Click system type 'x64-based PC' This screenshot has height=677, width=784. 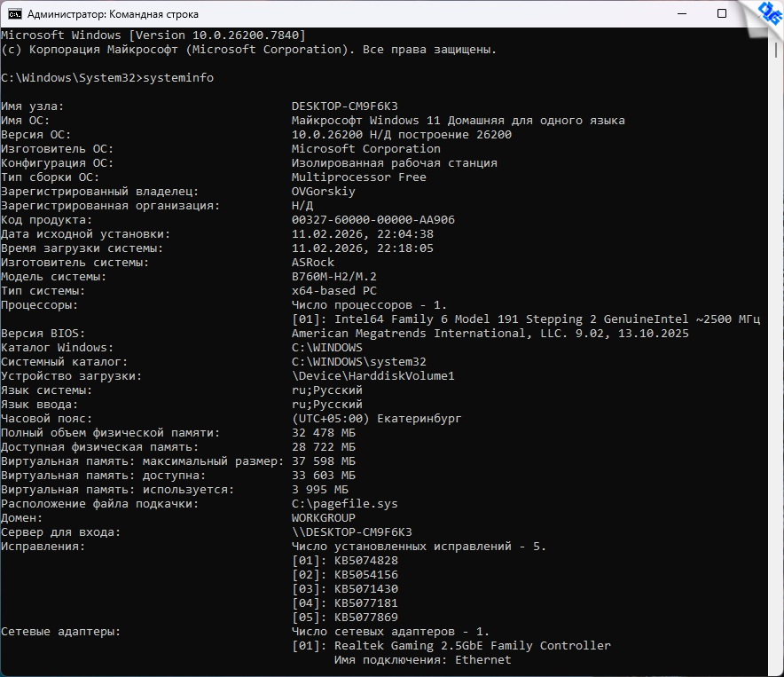[x=334, y=291]
